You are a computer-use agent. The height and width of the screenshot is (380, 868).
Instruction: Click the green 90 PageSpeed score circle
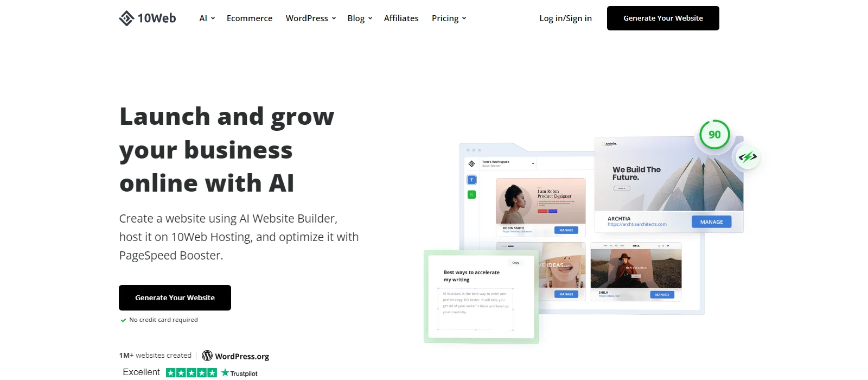[714, 135]
